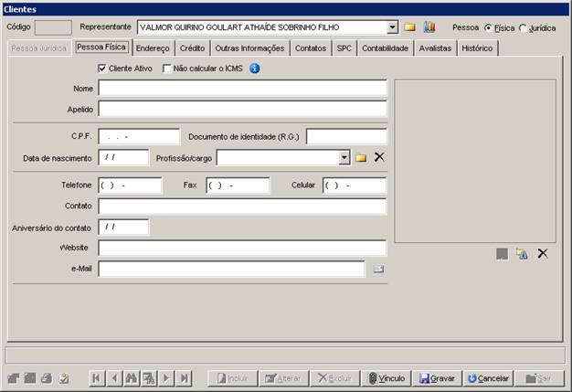Click the binoculars search icon
The height and width of the screenshot is (392, 572).
point(132,378)
